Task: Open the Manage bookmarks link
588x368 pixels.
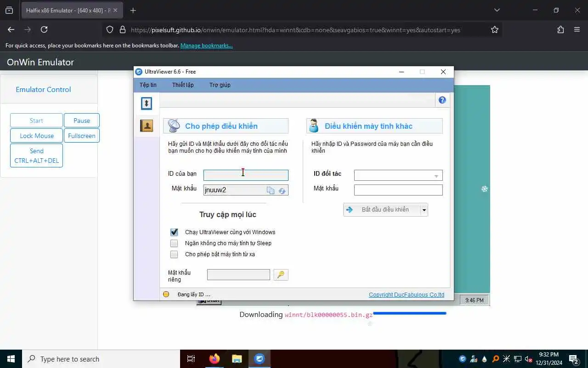Action: 207,46
